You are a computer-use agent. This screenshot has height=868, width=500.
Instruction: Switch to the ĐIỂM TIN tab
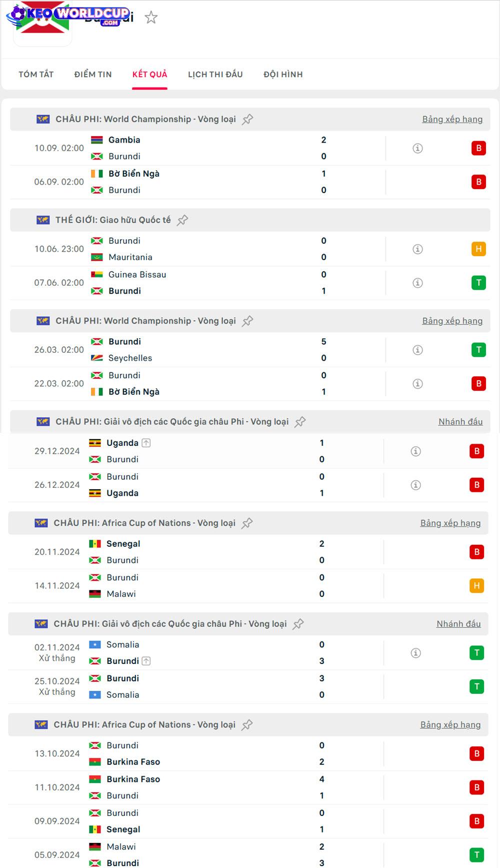(x=93, y=75)
